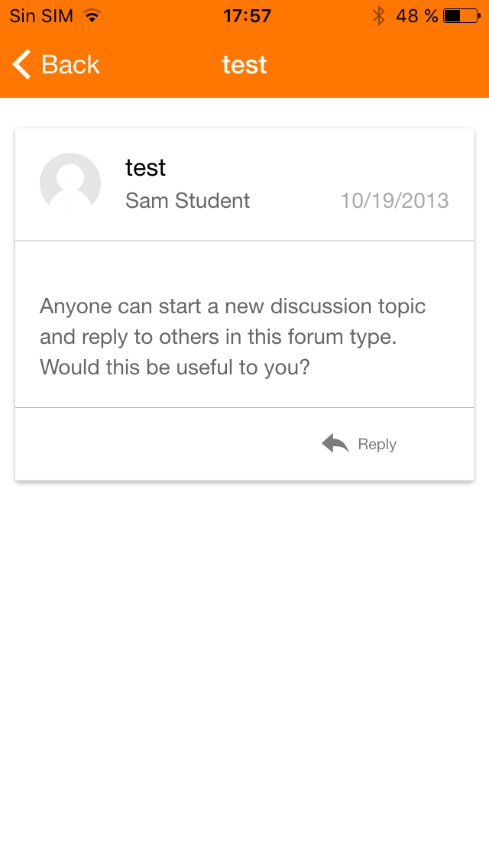The height and width of the screenshot is (868, 489).
Task: Select the post body text
Action: 232,336
